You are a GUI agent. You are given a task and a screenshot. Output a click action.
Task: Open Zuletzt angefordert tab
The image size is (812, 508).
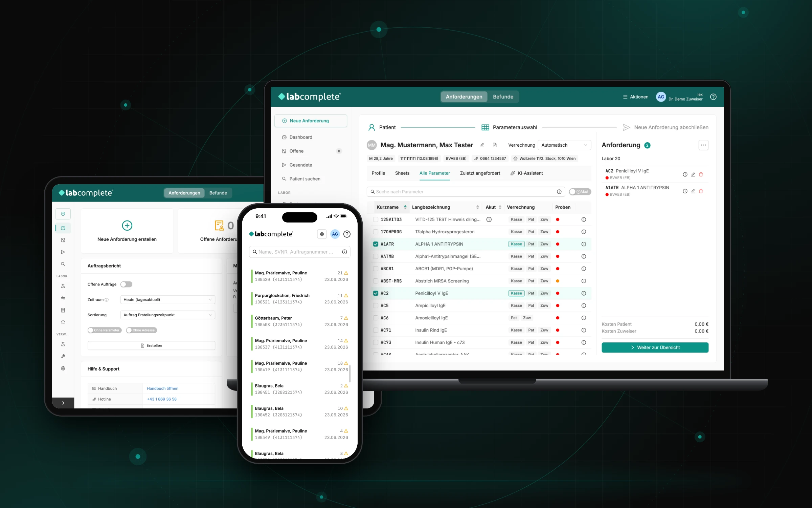click(x=480, y=173)
